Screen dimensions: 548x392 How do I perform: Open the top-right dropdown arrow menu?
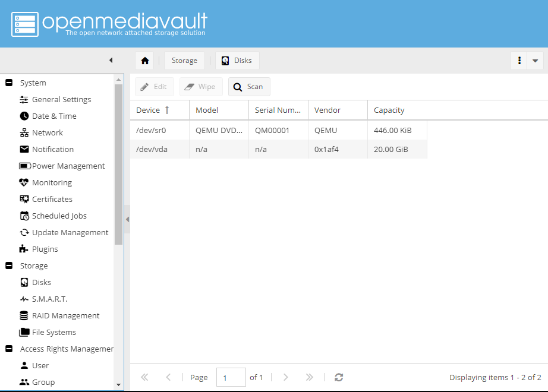pyautogui.click(x=536, y=61)
